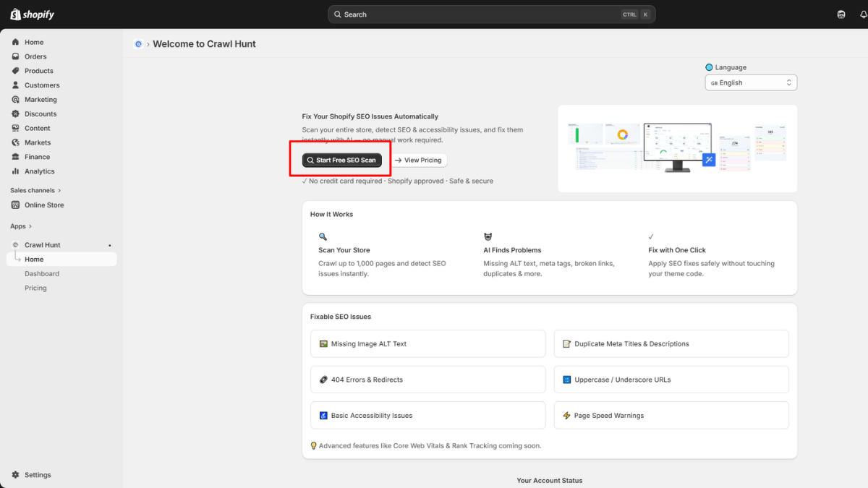Open the Sidekick assistant icon in top bar
868x488 pixels.
pos(841,14)
